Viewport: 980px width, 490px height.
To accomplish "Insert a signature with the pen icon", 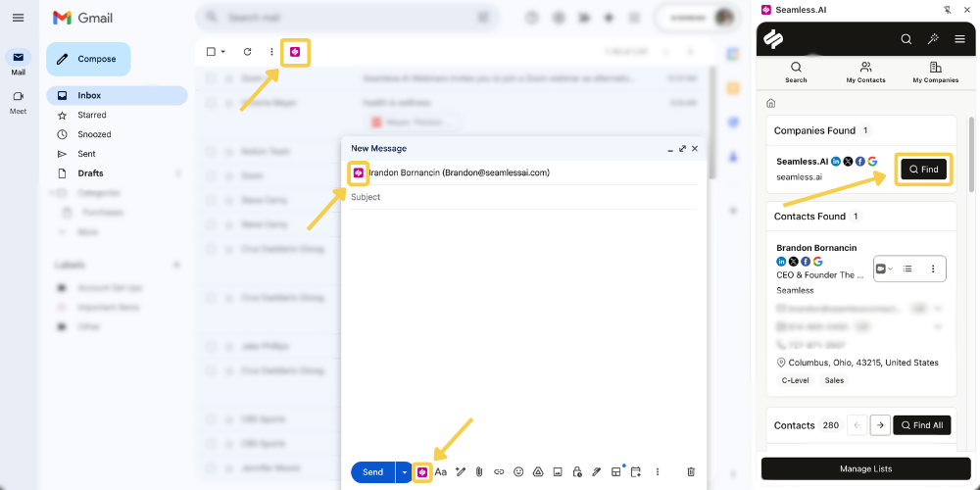I will click(x=596, y=472).
